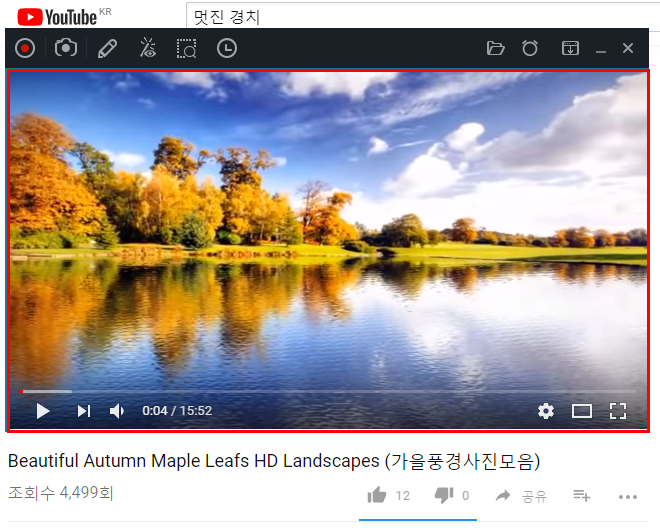The height and width of the screenshot is (528, 660).
Task: Play the Autumn Maple Leafs video
Action: pyautogui.click(x=43, y=411)
